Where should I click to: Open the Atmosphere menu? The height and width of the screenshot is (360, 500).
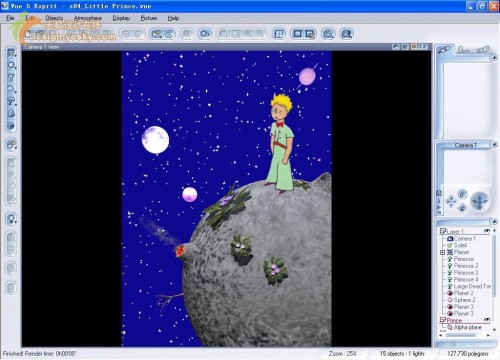(88, 18)
